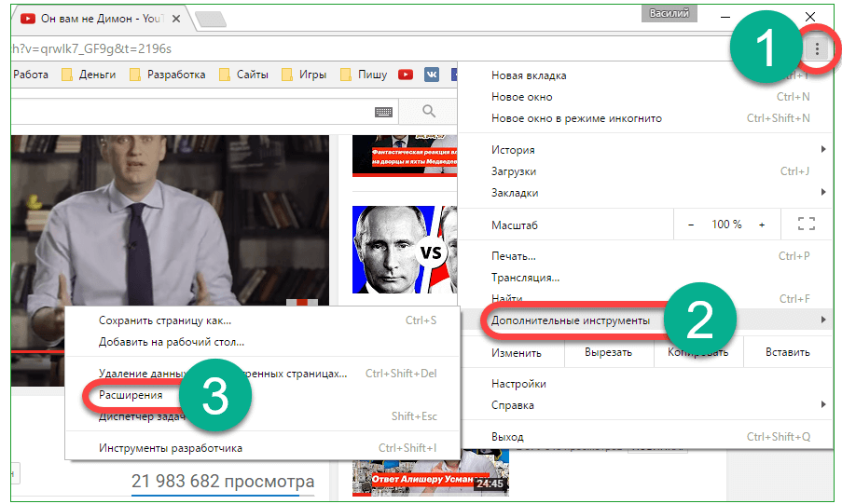
Task: Click the fullscreen icon in Масштаб row
Action: pos(807,225)
